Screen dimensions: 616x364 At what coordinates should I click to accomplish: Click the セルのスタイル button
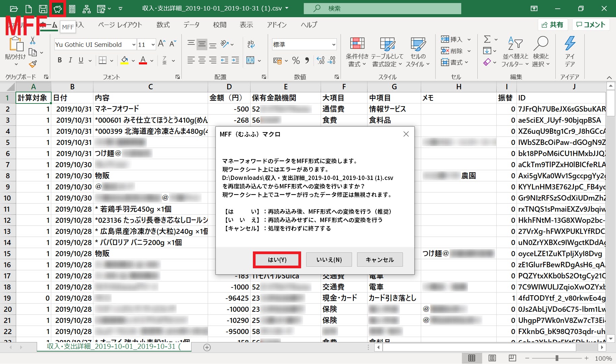418,52
